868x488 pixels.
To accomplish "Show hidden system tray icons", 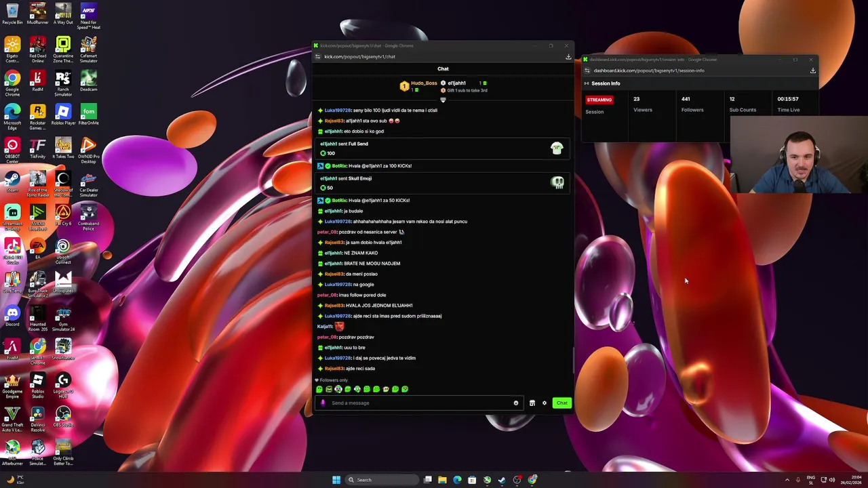I will pos(787,480).
